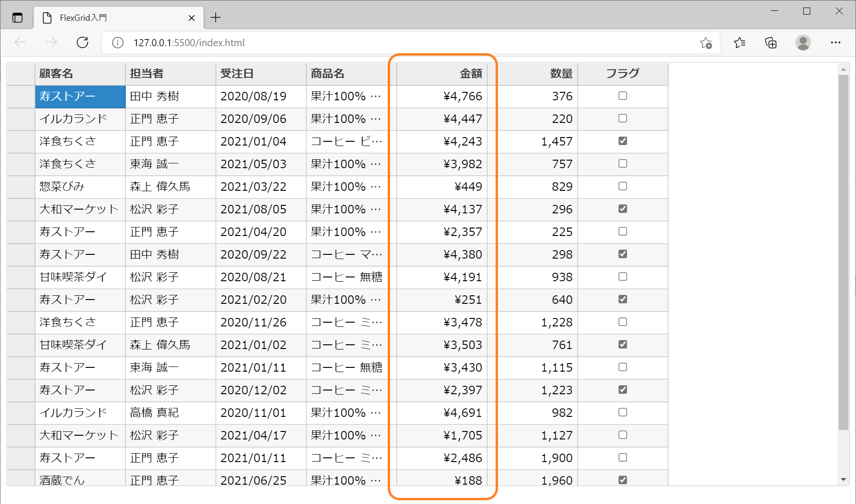Viewport: 856px width, 504px height.
Task: Check the flag box in the ¥4,447 row
Action: pos(623,119)
